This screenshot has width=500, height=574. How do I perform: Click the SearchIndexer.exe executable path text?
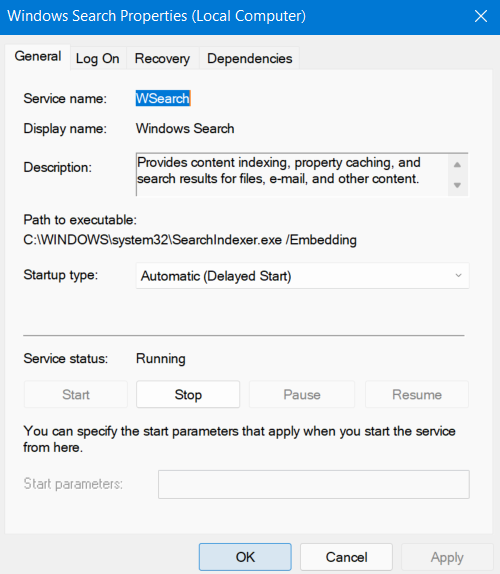pos(190,240)
